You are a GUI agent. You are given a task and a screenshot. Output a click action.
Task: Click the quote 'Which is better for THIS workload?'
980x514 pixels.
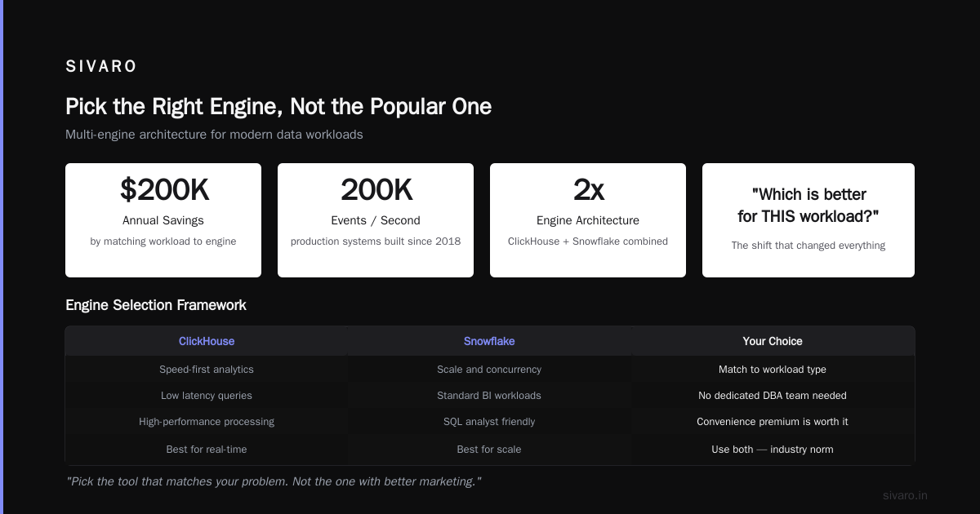tap(808, 205)
